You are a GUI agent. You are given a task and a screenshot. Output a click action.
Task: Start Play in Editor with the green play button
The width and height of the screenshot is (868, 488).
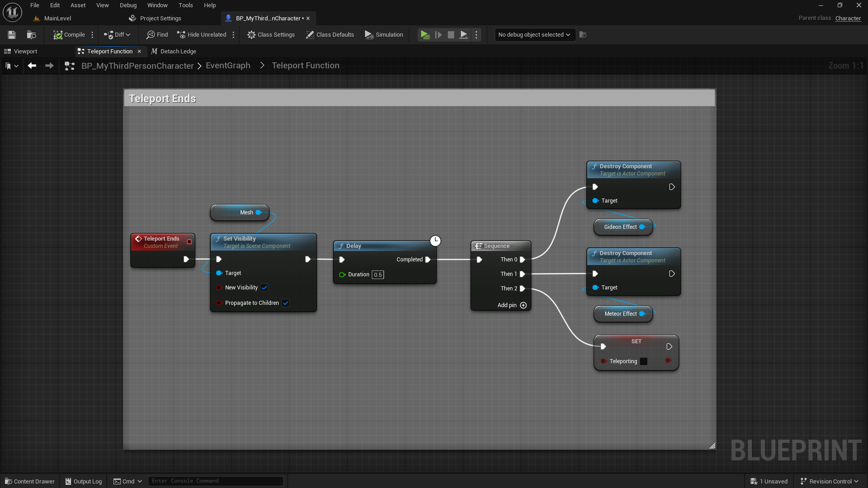click(425, 35)
